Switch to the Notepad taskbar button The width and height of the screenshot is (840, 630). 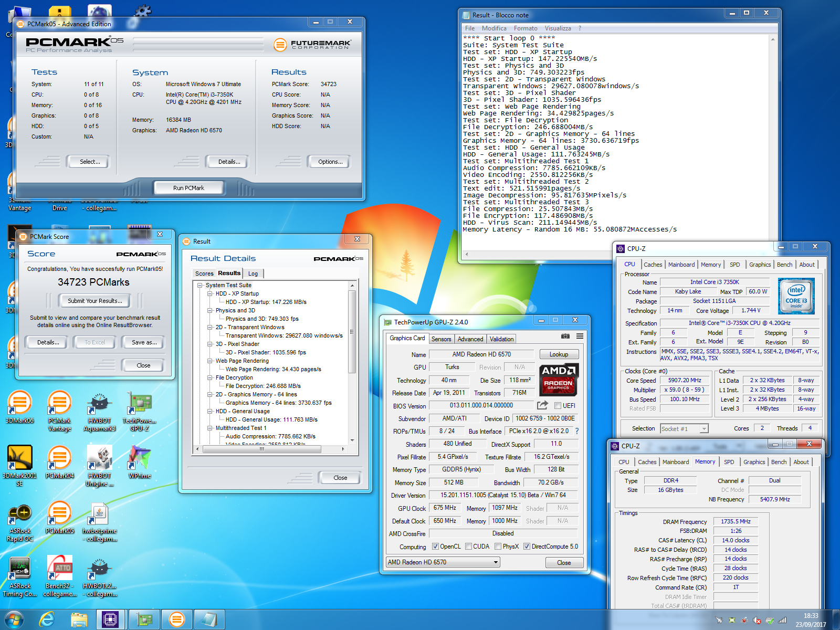pyautogui.click(x=209, y=620)
